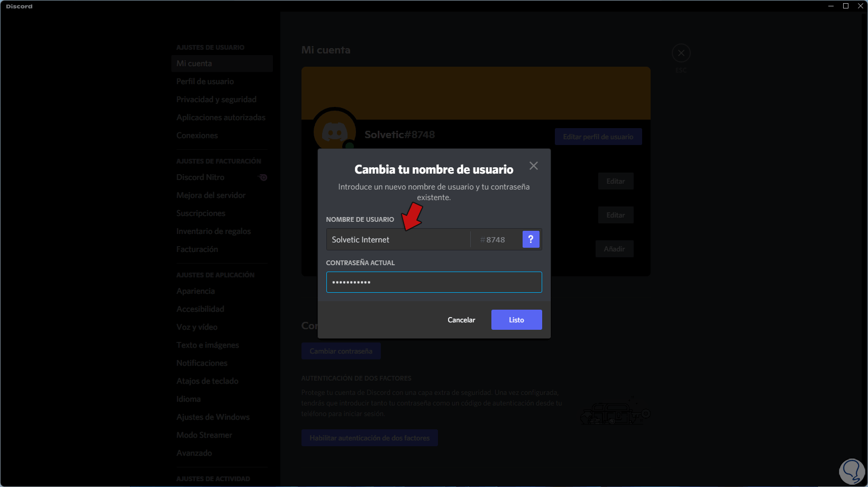Open Atajos de teclado settings
This screenshot has height=487, width=868.
tap(222, 381)
